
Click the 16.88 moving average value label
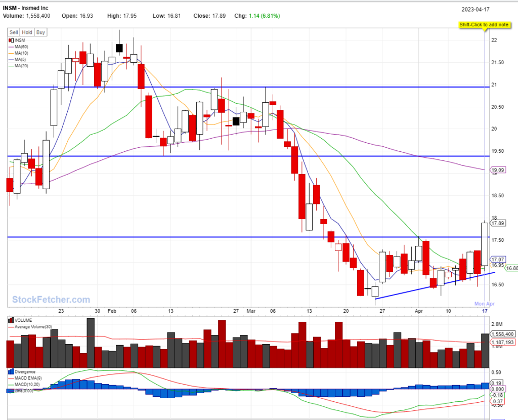pos(511,268)
